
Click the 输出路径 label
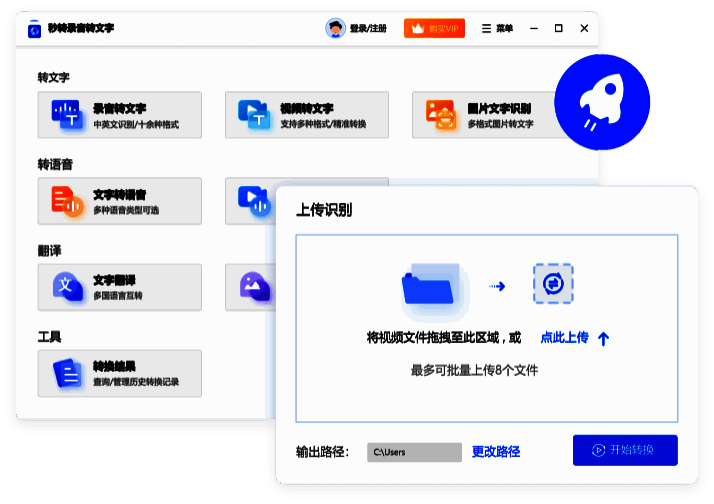click(x=322, y=452)
